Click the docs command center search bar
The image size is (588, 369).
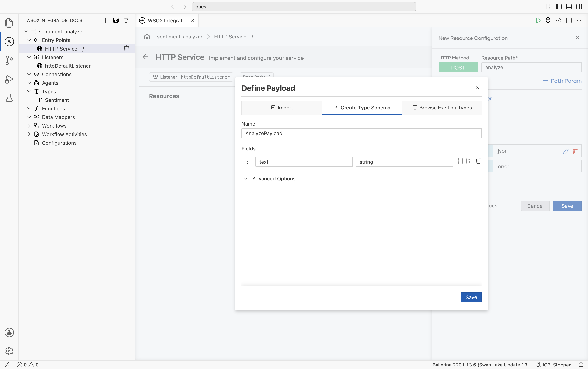click(304, 7)
